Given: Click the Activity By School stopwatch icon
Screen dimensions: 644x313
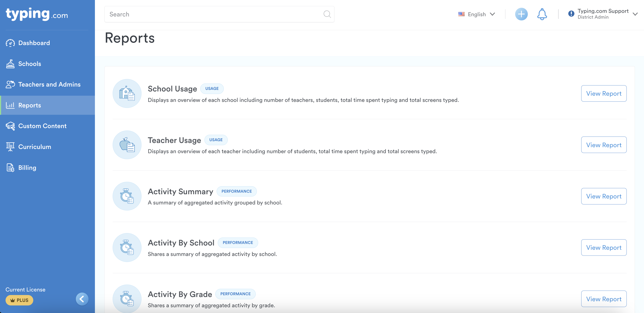Looking at the screenshot, I should pos(127,248).
